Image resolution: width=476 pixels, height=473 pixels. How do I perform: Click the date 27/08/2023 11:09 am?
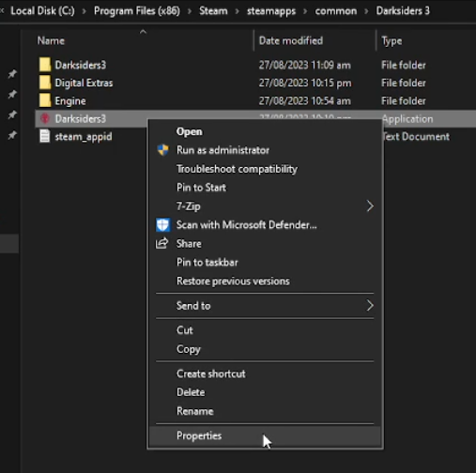point(304,65)
